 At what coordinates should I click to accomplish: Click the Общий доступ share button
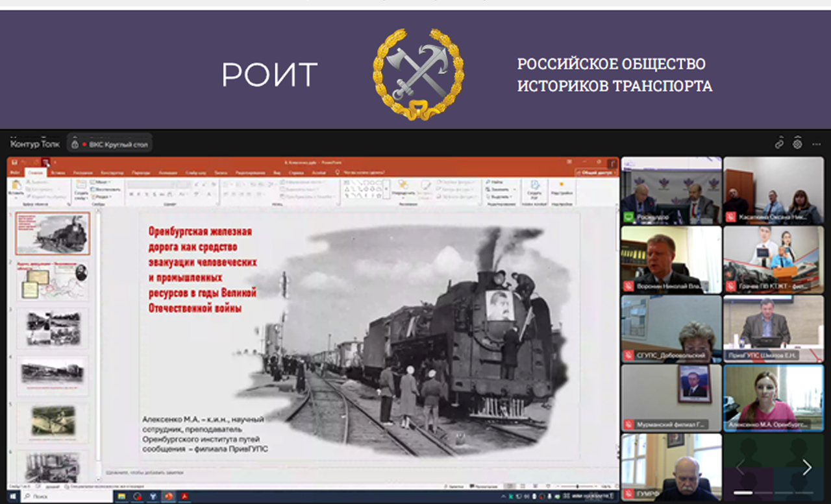click(596, 173)
